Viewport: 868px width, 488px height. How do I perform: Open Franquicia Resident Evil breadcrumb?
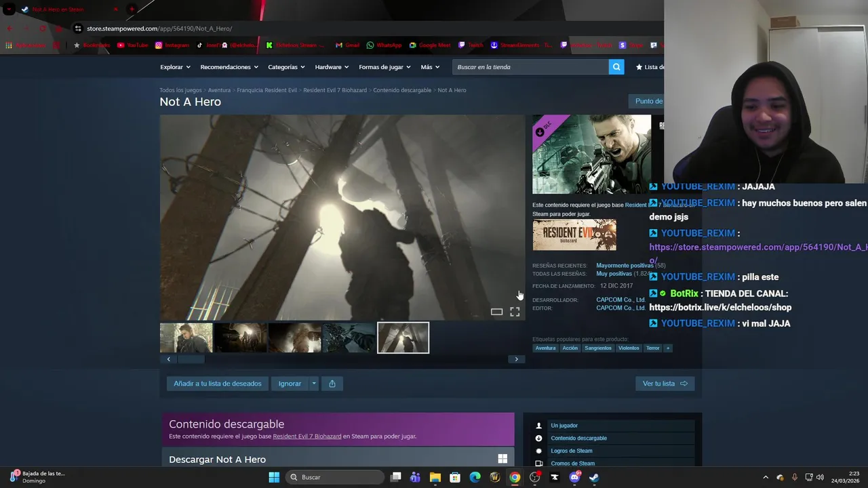(x=267, y=90)
